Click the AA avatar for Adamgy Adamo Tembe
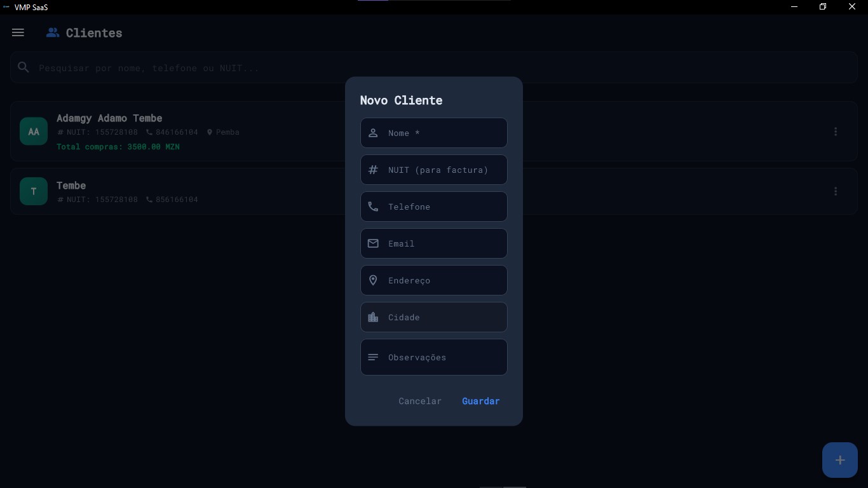868x488 pixels. (x=34, y=132)
